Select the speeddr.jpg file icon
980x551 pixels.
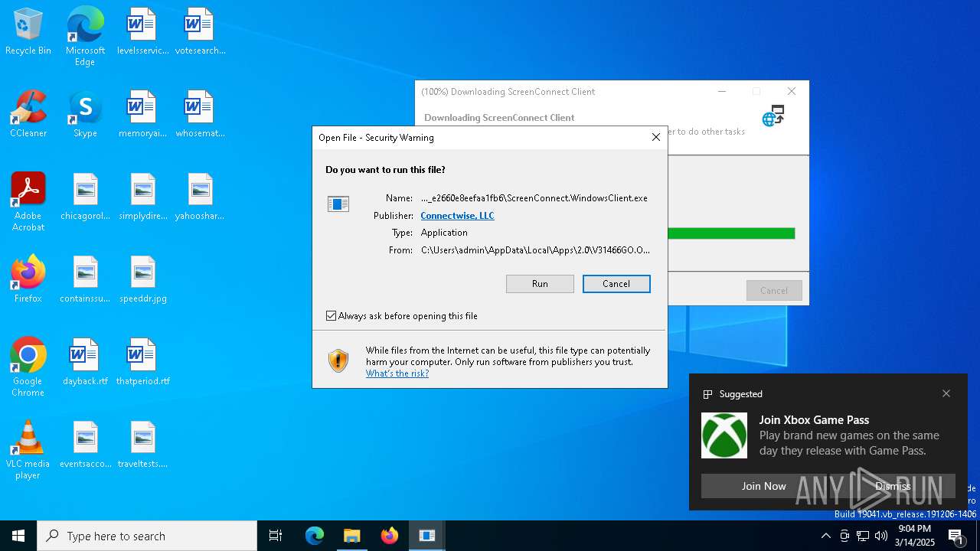pos(142,280)
